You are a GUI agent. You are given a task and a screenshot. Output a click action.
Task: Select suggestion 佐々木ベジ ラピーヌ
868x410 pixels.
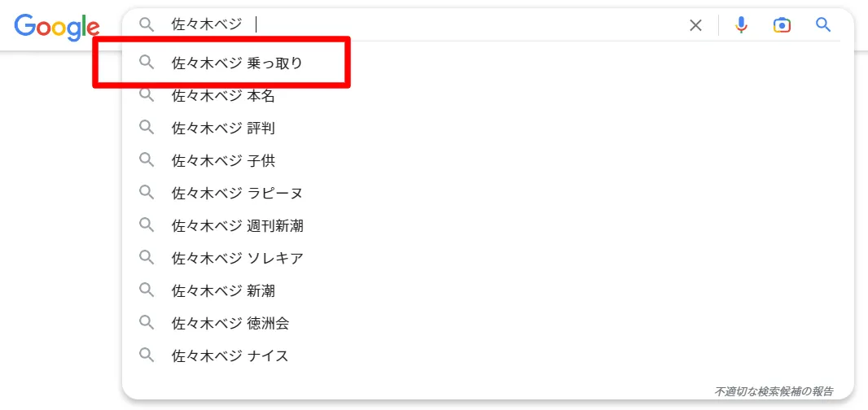[487, 193]
